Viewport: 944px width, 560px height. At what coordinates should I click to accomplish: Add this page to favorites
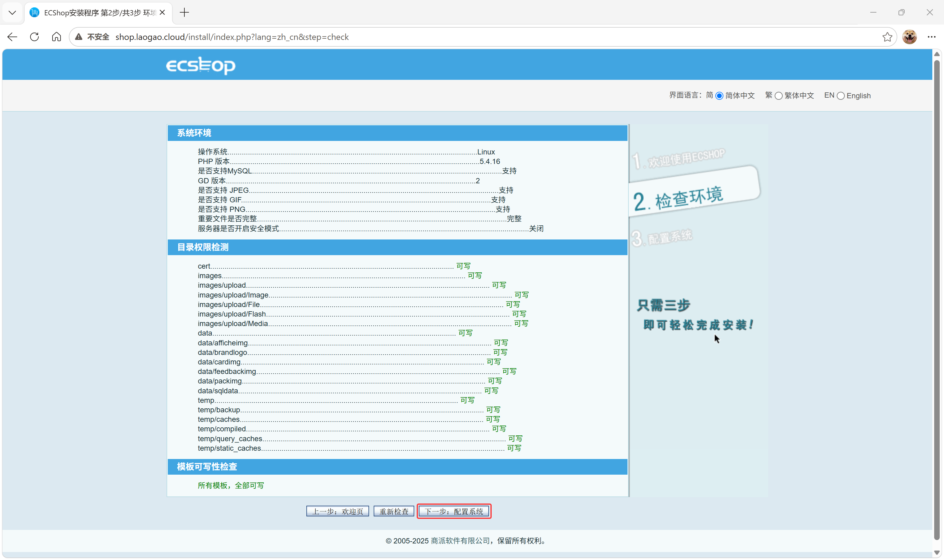click(887, 37)
